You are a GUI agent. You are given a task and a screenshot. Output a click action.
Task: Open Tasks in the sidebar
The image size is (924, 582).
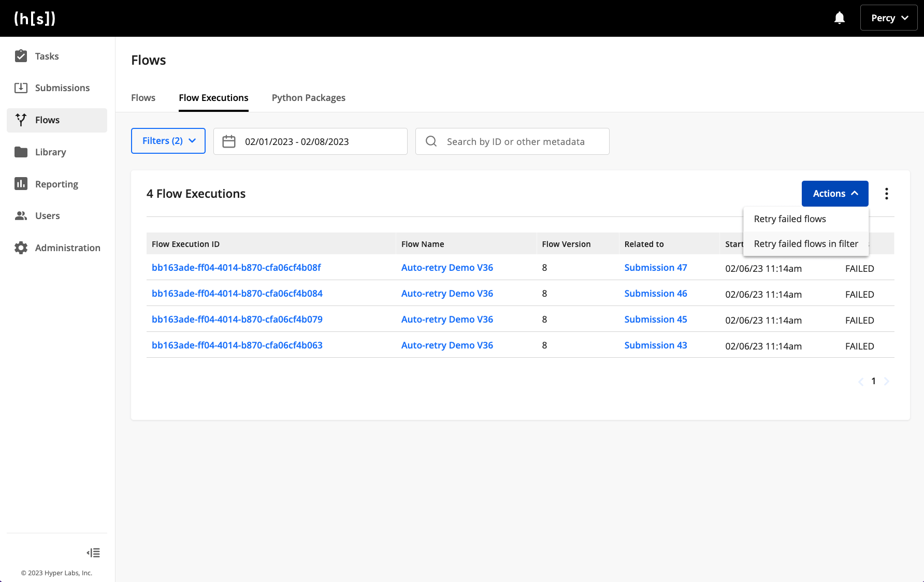[x=57, y=56]
